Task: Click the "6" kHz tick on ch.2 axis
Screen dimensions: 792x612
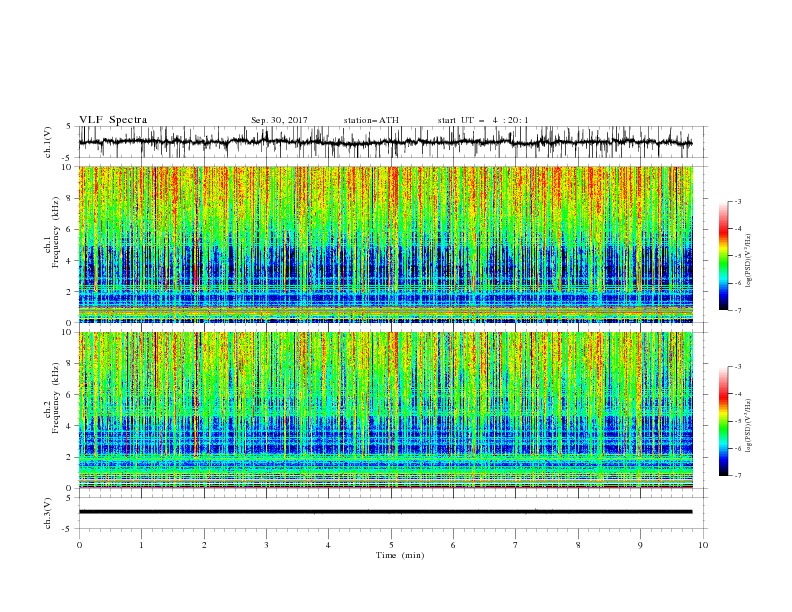Action: tap(70, 394)
